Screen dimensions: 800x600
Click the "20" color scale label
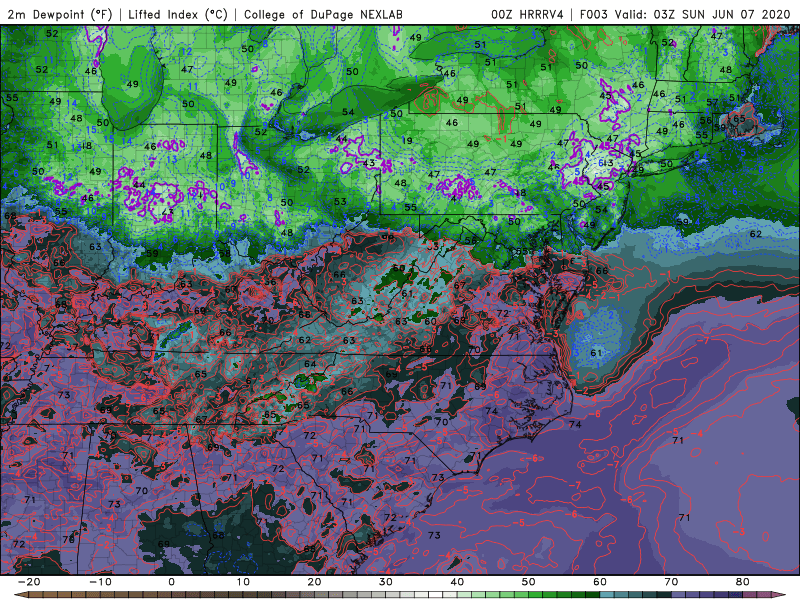(314, 582)
